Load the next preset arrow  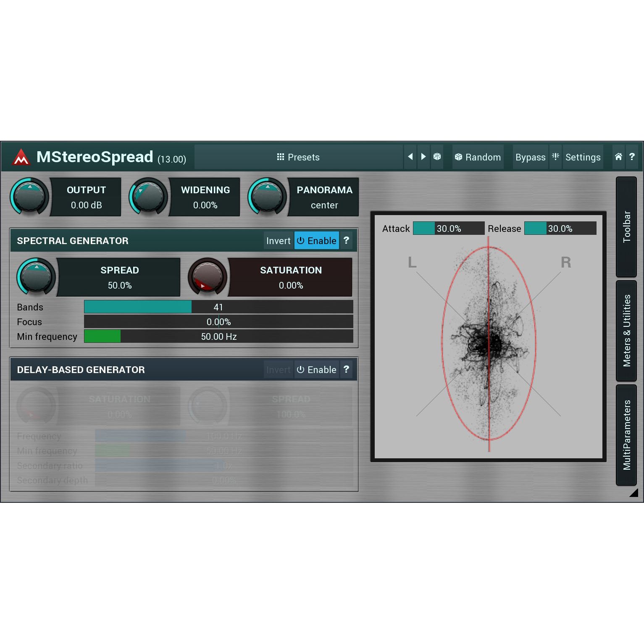click(x=423, y=157)
